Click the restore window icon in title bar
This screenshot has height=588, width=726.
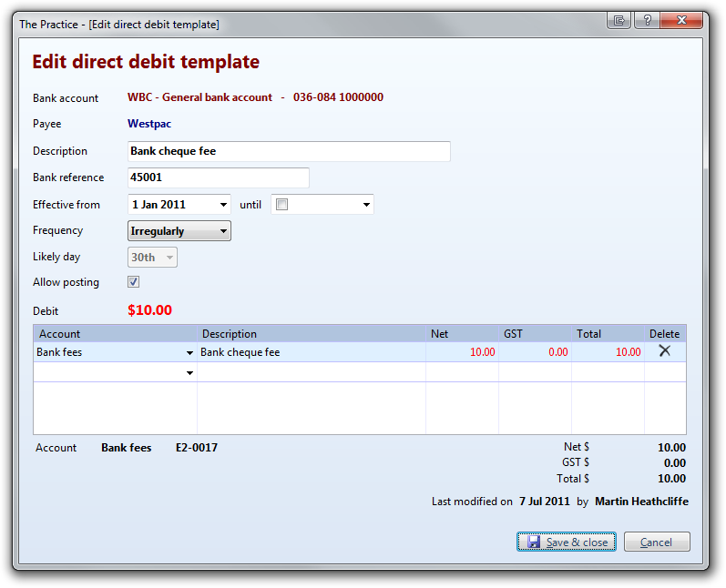[619, 20]
